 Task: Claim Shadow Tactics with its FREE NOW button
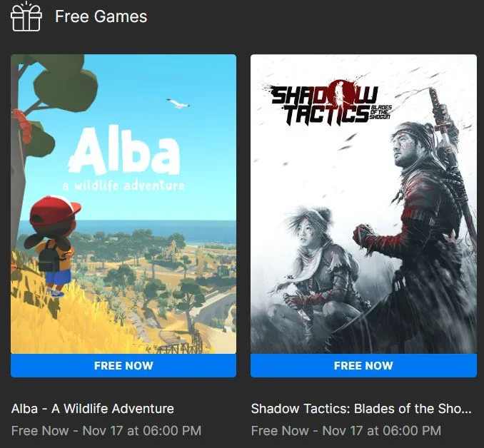pyautogui.click(x=363, y=366)
